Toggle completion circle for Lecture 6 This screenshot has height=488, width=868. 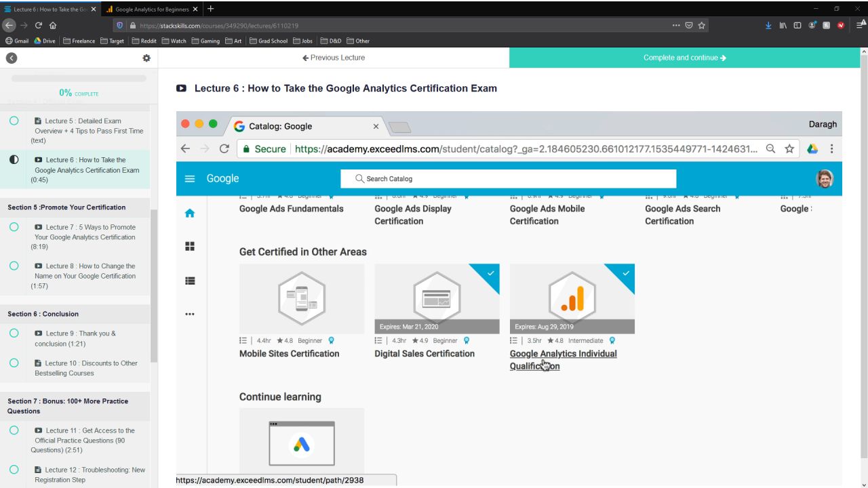tap(14, 160)
